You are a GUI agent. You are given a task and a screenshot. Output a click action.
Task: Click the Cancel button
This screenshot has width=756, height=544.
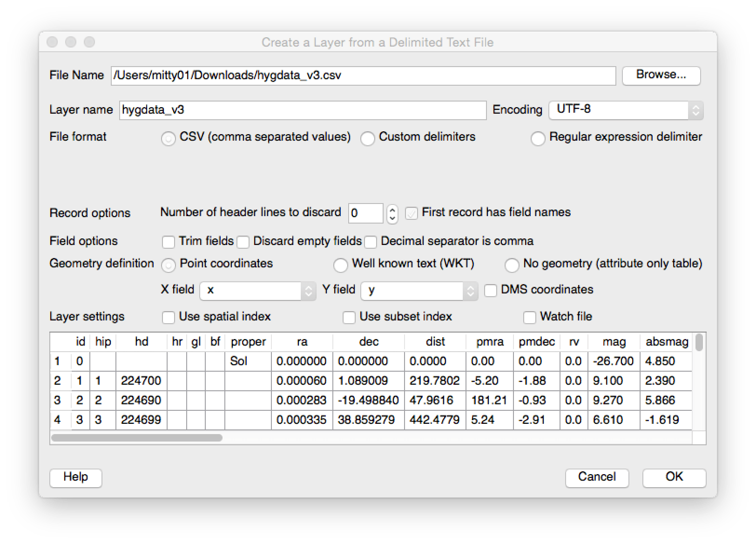point(597,477)
